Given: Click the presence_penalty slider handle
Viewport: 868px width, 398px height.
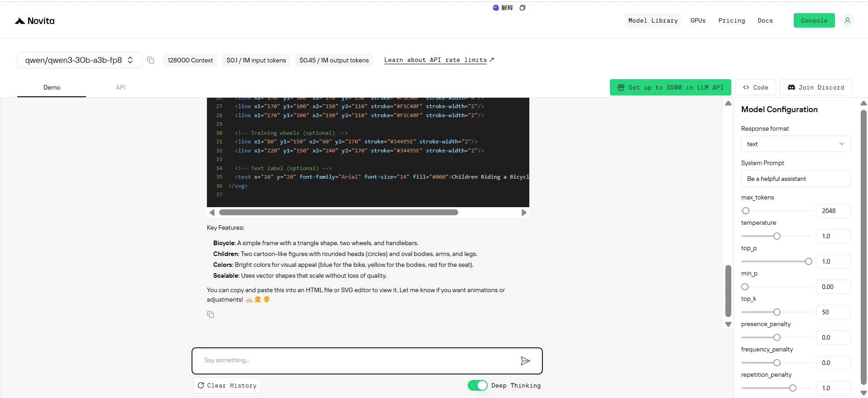Looking at the screenshot, I should [x=777, y=337].
